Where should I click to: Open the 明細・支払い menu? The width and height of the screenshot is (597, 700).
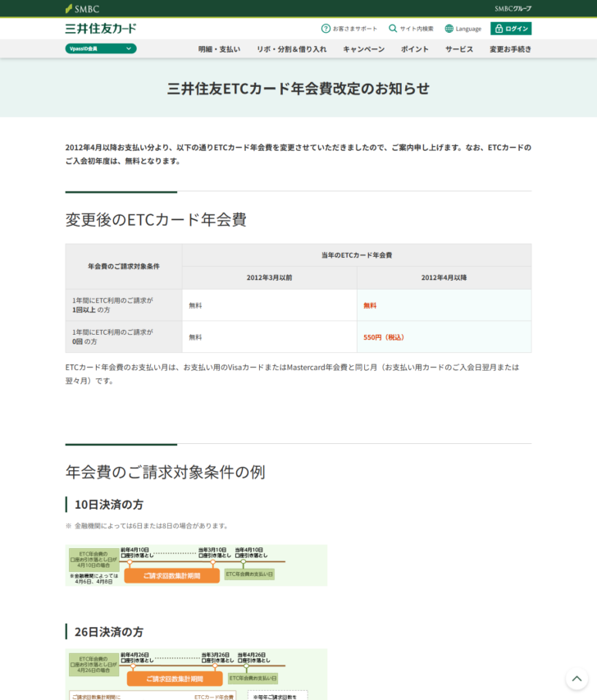[219, 49]
